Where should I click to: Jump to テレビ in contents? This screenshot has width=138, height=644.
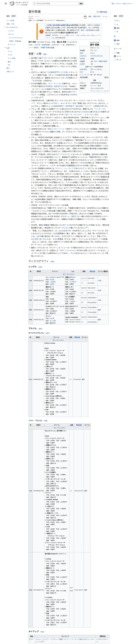tap(10, 52)
